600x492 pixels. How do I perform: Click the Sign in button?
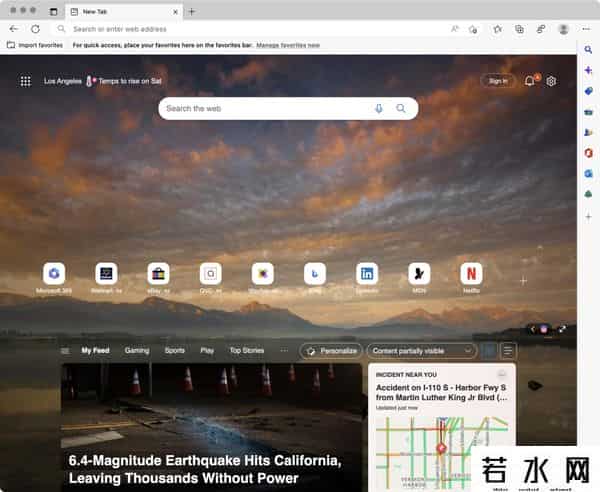498,81
